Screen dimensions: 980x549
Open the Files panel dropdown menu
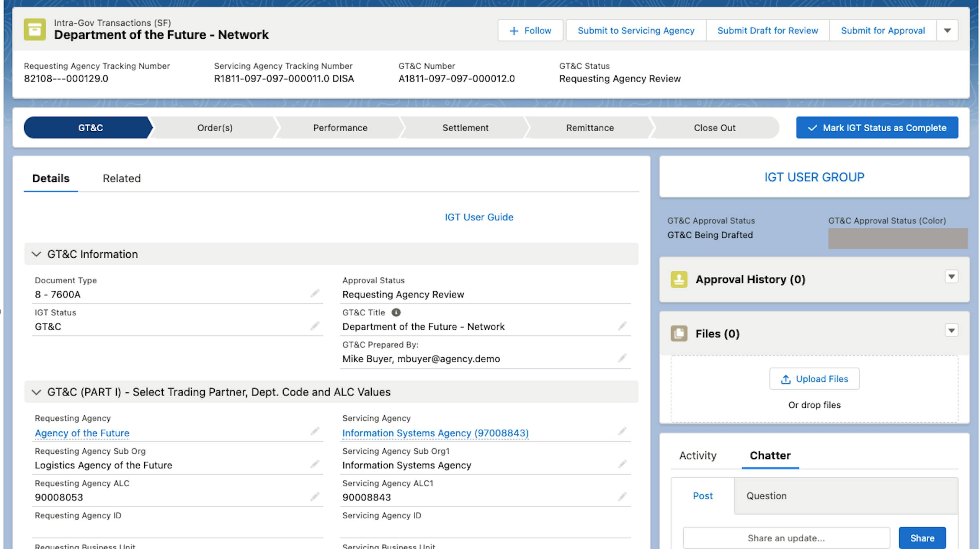[x=951, y=330]
